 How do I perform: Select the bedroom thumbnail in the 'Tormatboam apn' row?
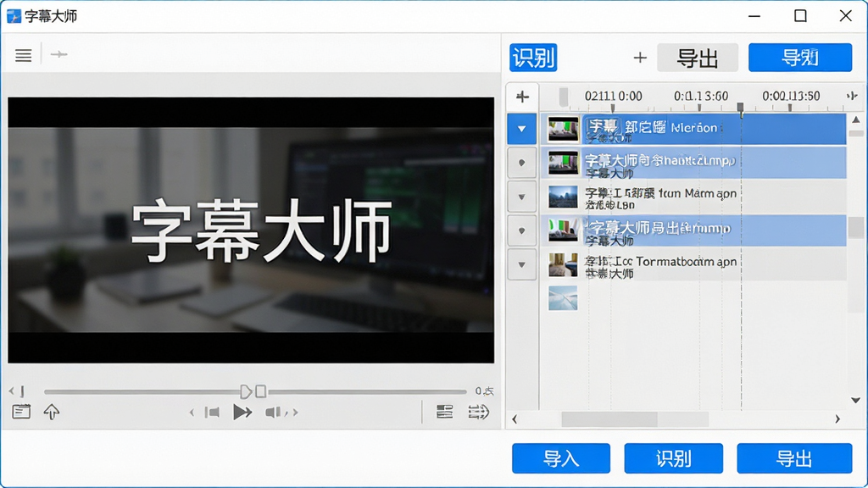tap(563, 265)
